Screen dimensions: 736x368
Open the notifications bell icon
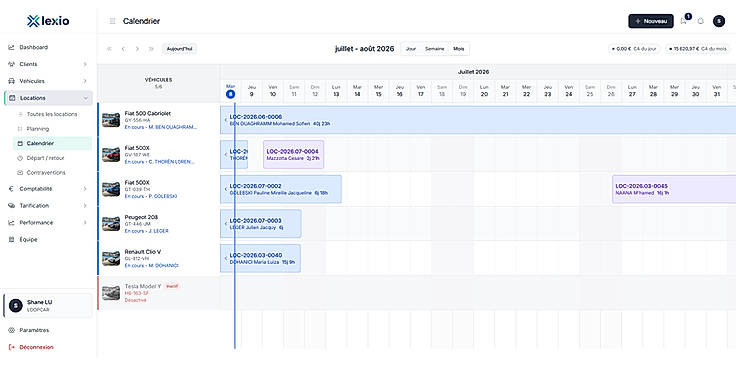[700, 21]
